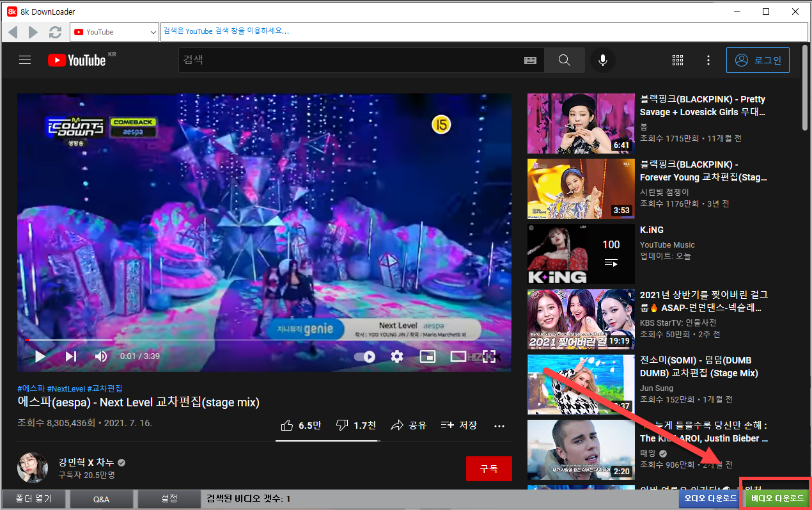This screenshot has width=812, height=510.
Task: Enter fullscreen with the fullscreen icon
Action: pos(489,356)
